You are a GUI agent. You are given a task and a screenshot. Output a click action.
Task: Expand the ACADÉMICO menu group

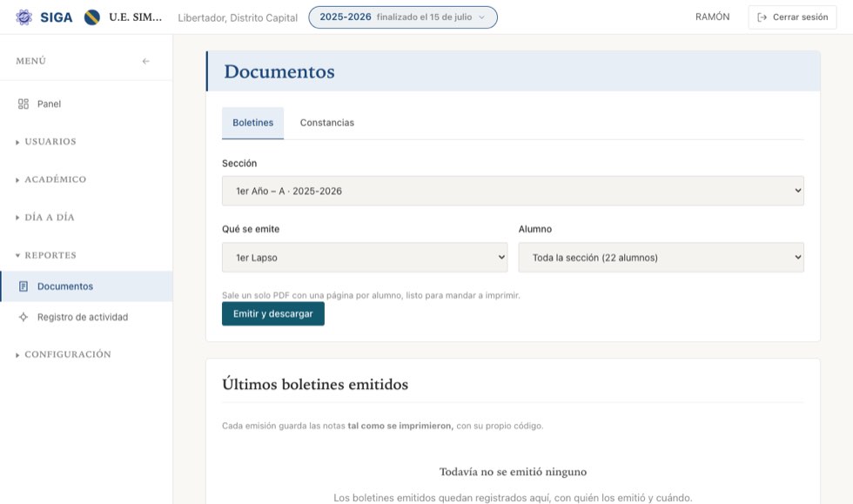coord(51,179)
